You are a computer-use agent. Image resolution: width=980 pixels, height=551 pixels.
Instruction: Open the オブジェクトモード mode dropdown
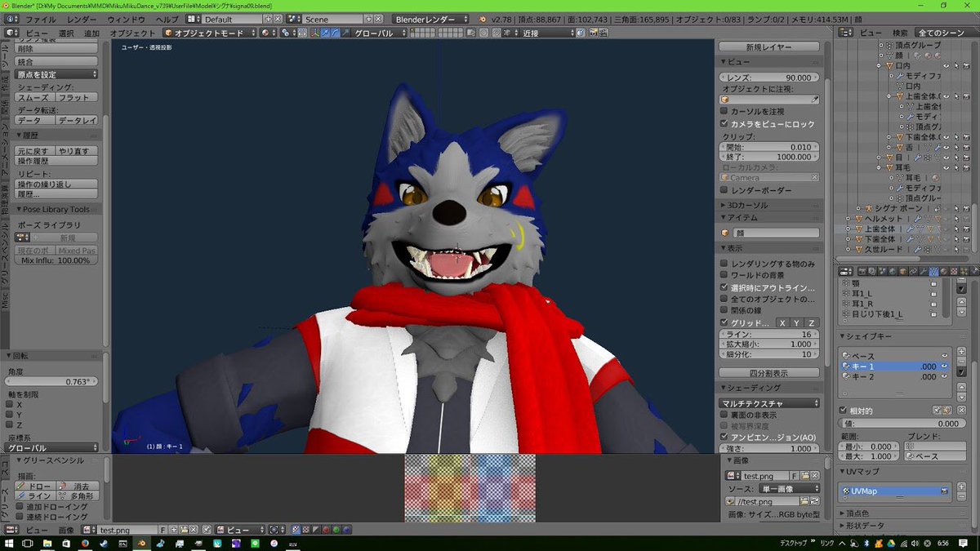209,33
